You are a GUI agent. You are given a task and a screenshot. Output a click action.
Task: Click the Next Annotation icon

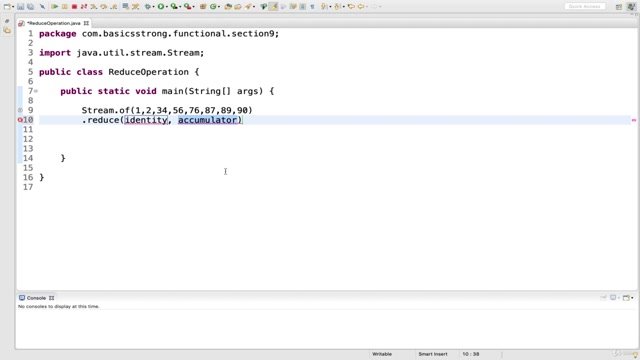point(324,7)
